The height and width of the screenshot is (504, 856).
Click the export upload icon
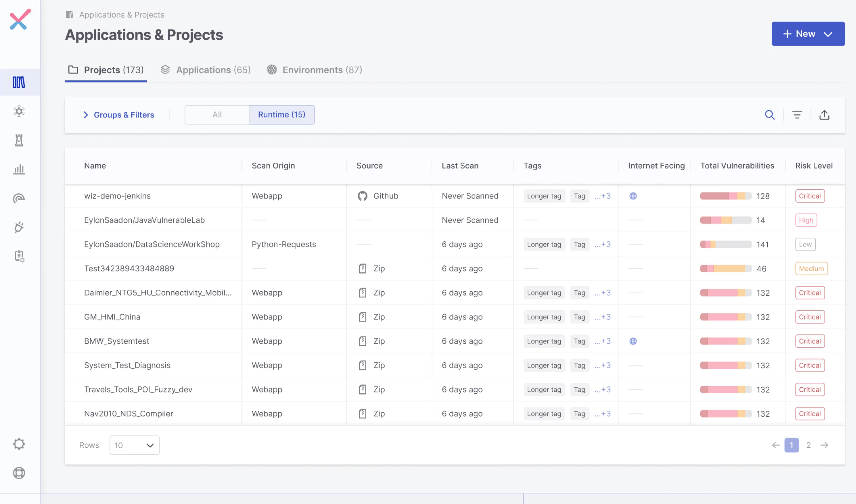pos(824,115)
